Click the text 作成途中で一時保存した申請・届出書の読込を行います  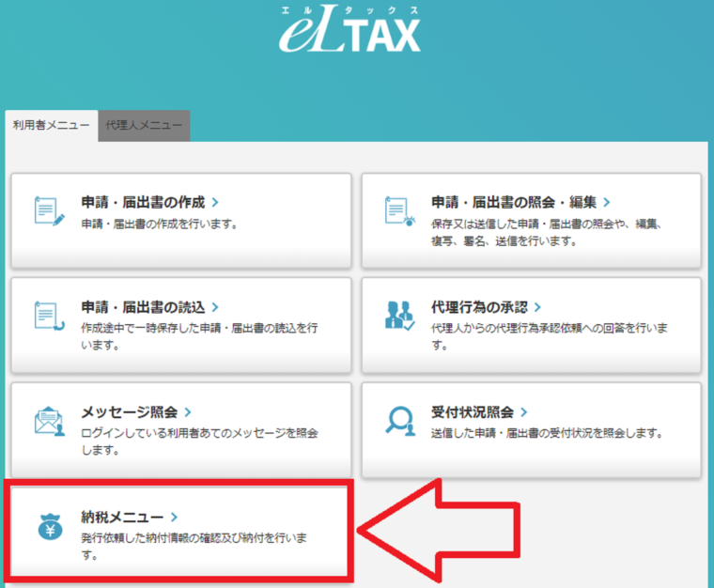click(x=199, y=337)
